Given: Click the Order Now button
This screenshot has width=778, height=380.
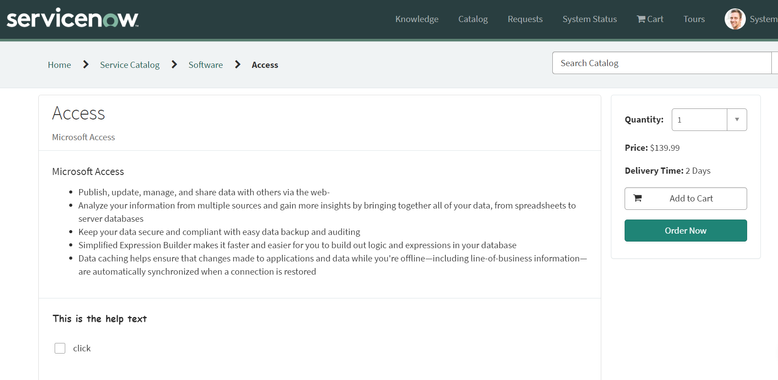Looking at the screenshot, I should tap(685, 231).
